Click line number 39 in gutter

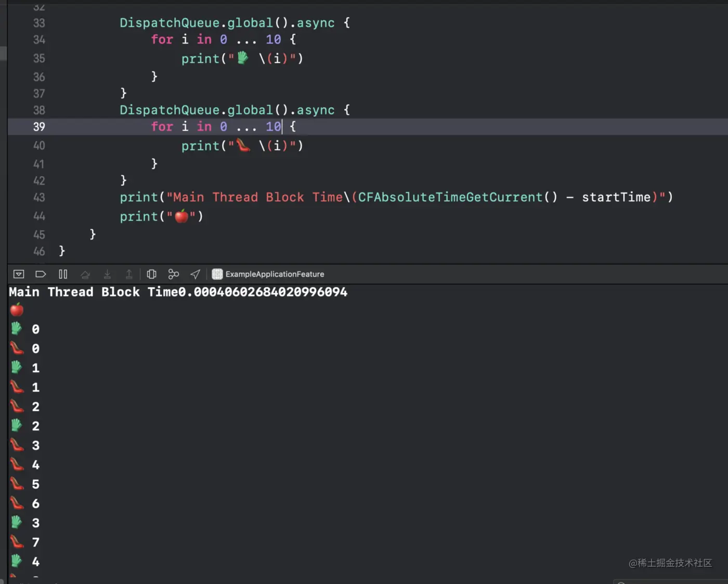(x=39, y=126)
